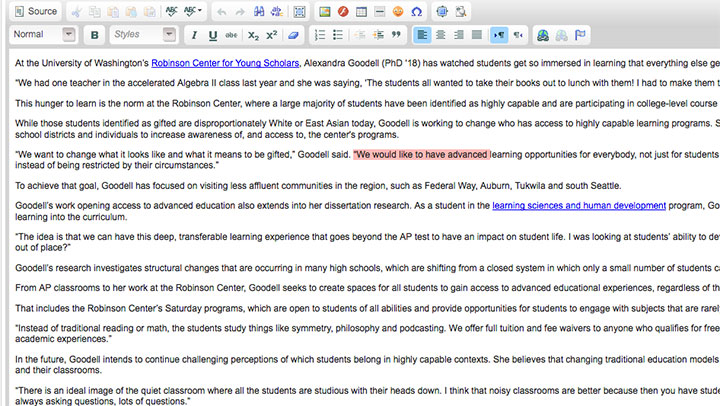This screenshot has height=406, width=720.
Task: Insert a smiley emoticon
Action: tap(398, 11)
